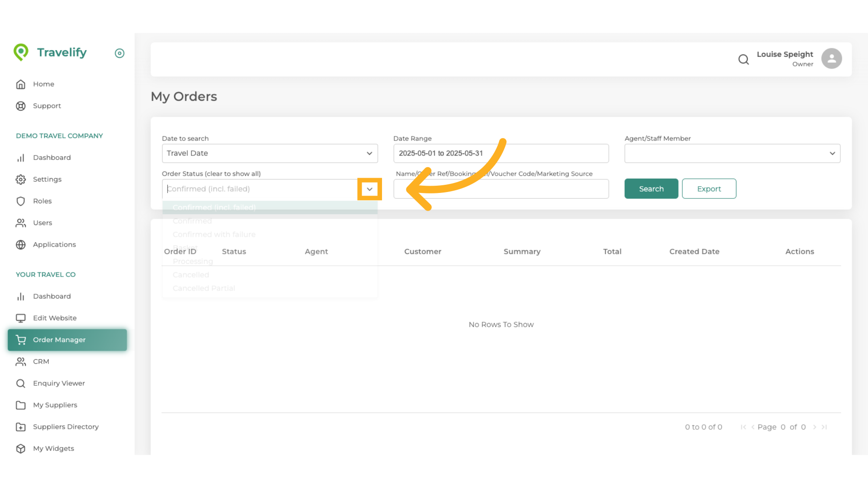Click the Date Range input field
The image size is (868, 488).
[501, 153]
